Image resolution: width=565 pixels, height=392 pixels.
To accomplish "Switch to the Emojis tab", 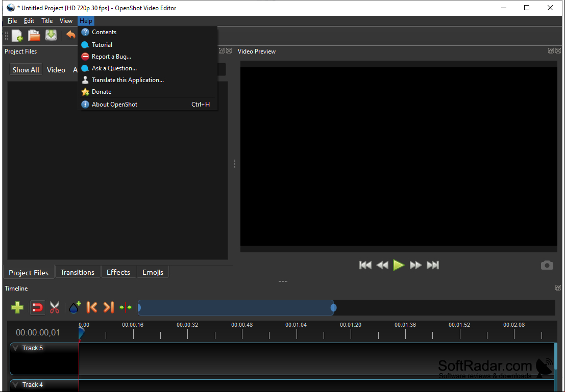I will click(x=153, y=272).
